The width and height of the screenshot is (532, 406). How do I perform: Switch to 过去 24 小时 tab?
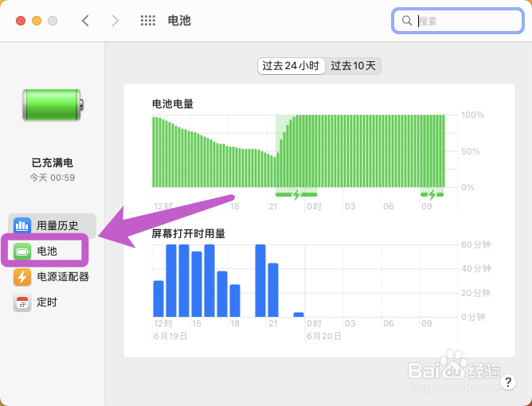pyautogui.click(x=291, y=66)
